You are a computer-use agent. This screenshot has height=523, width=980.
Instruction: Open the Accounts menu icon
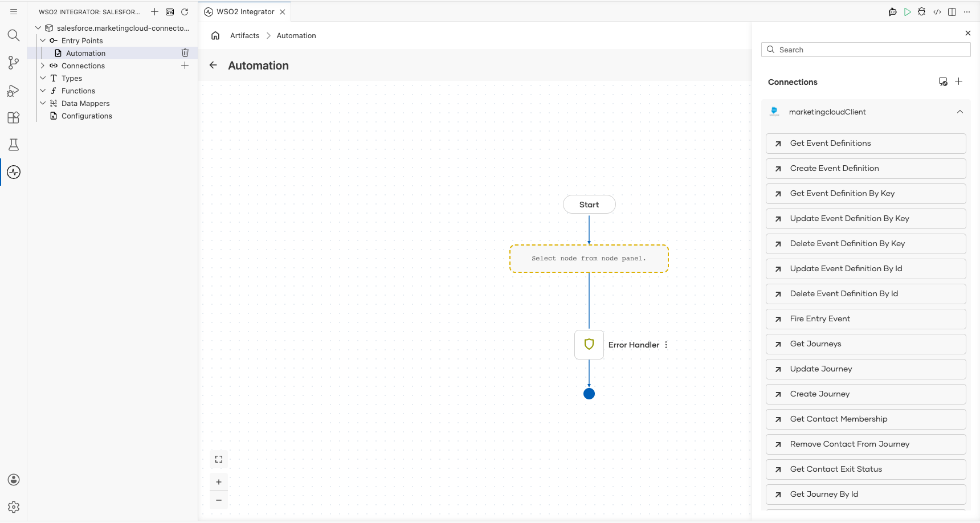(x=14, y=480)
